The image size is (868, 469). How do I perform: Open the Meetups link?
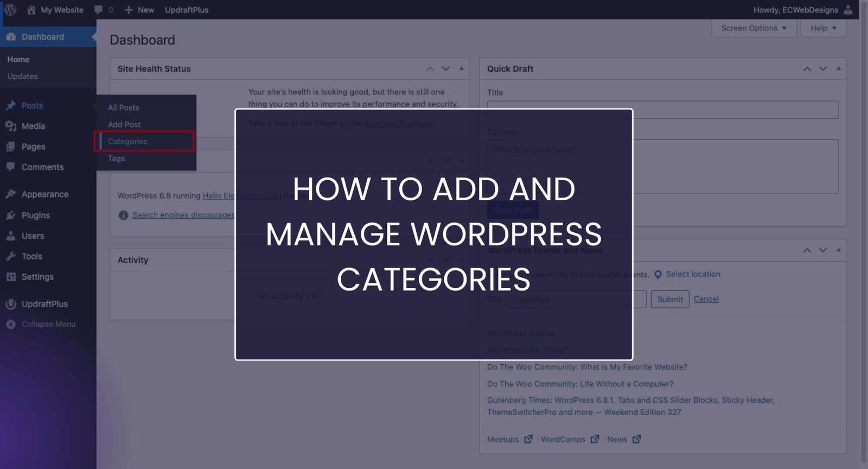click(503, 439)
